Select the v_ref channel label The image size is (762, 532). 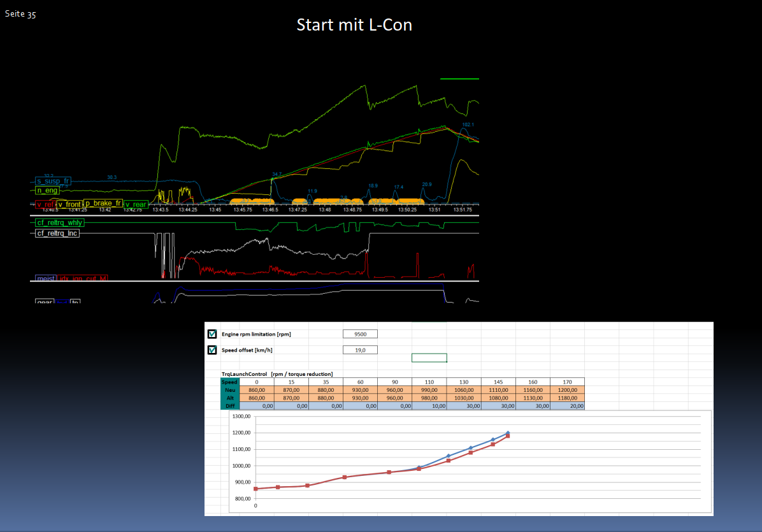[x=44, y=205]
